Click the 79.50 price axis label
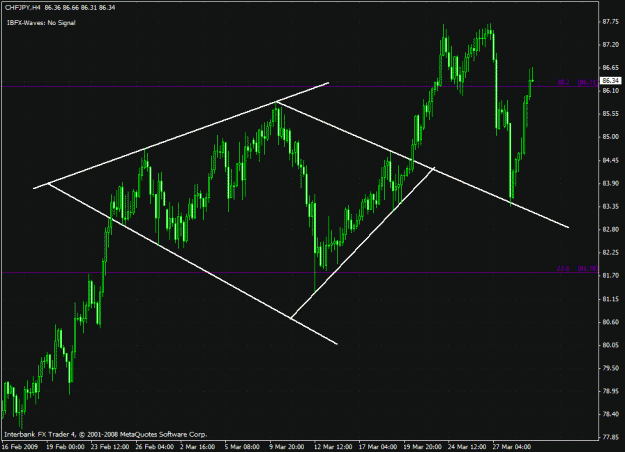This screenshot has width=625, height=452. coord(611,368)
